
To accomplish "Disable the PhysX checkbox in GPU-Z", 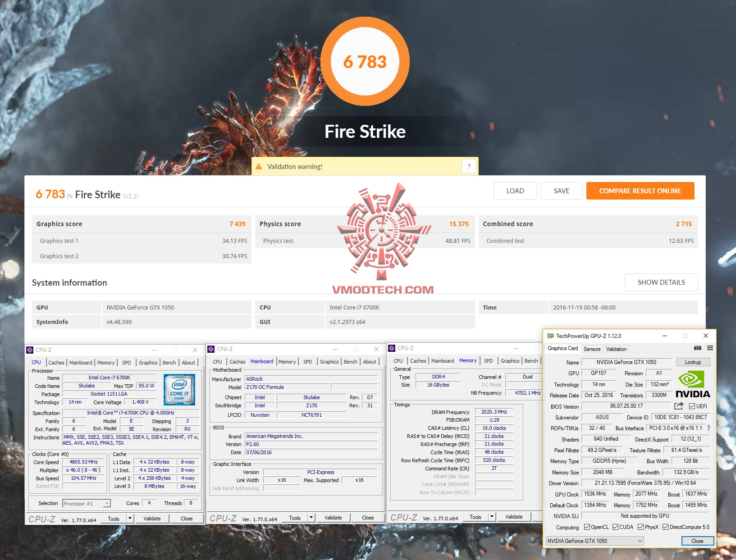I will coord(642,527).
